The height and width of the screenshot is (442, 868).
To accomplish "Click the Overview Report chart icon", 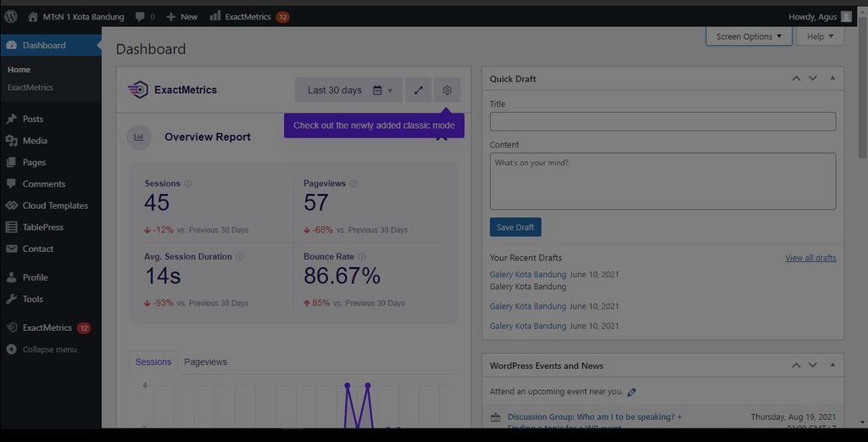I will pyautogui.click(x=139, y=137).
